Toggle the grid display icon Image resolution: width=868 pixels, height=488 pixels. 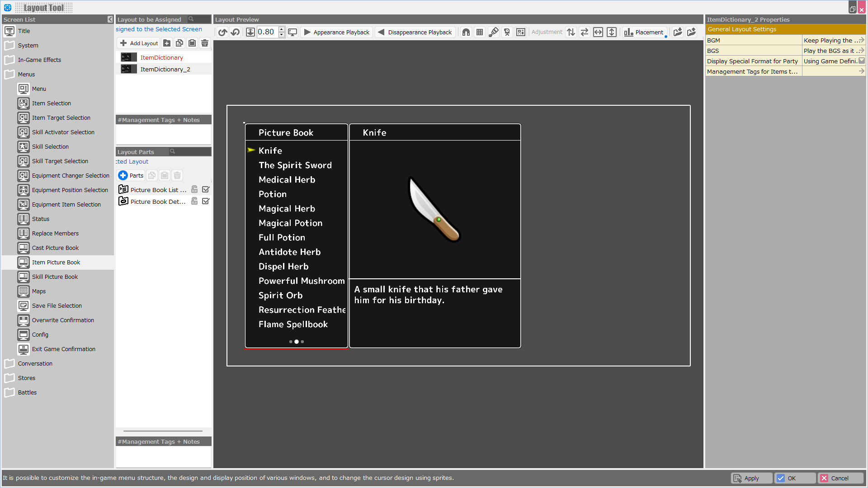pyautogui.click(x=480, y=32)
